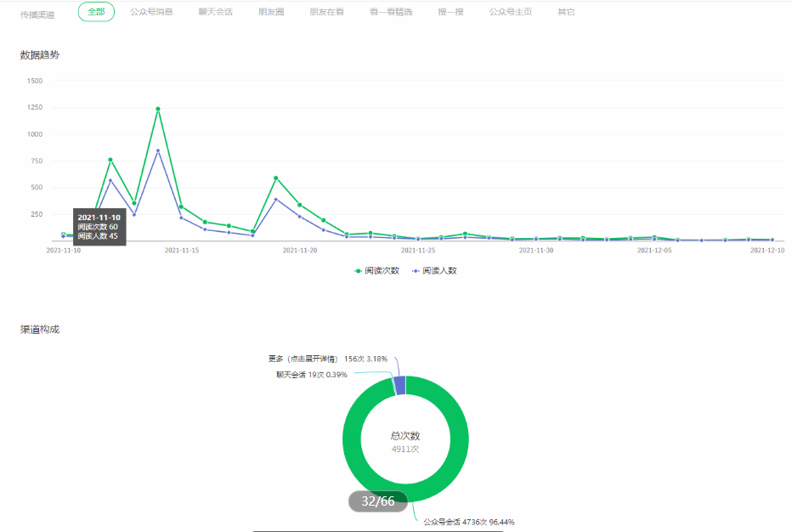Click 总次数 4911次 center text

point(405,442)
